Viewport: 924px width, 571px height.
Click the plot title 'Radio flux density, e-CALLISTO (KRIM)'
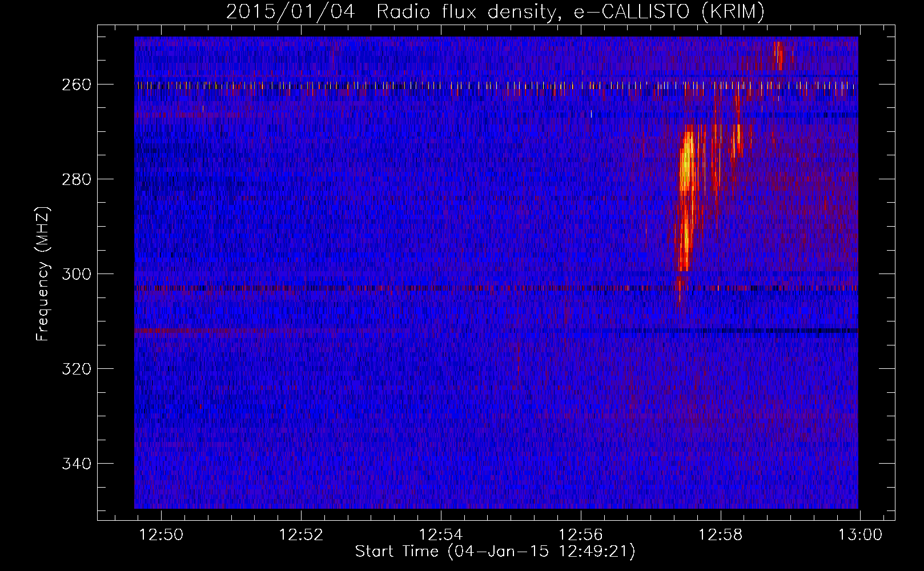point(570,12)
